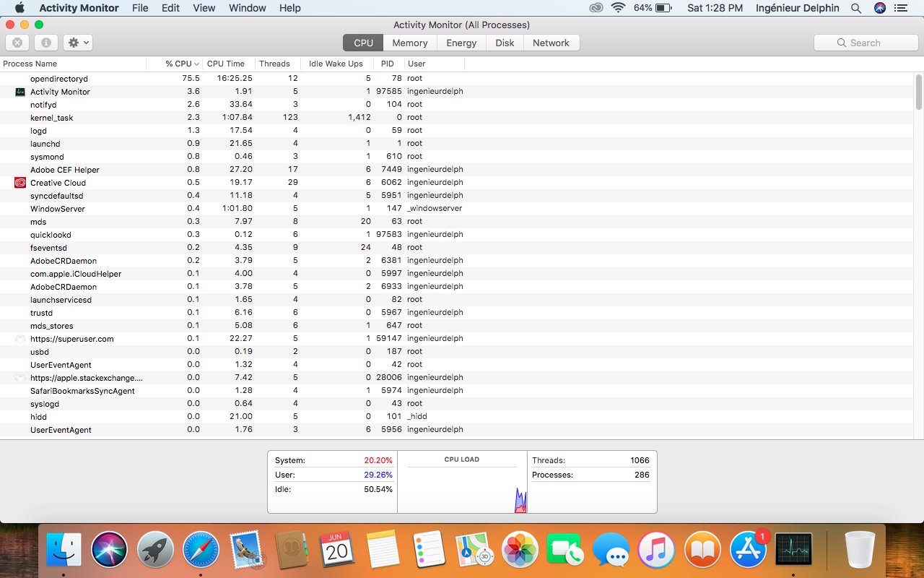Open Messages from the Dock
This screenshot has width=924, height=578.
(x=611, y=551)
